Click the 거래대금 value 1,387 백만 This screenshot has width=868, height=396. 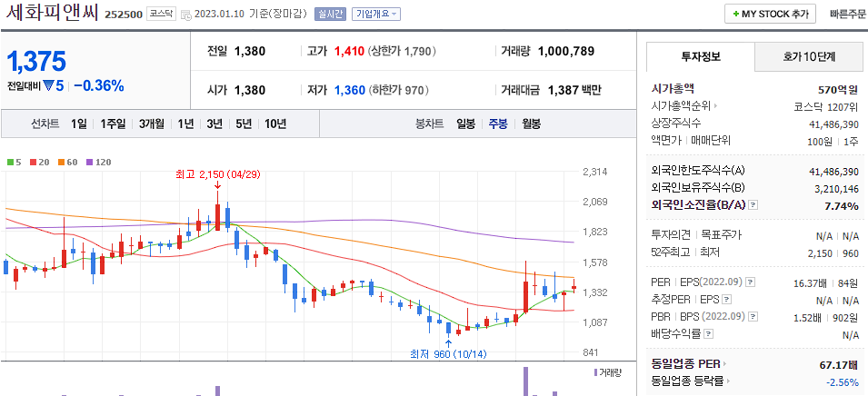[x=574, y=90]
